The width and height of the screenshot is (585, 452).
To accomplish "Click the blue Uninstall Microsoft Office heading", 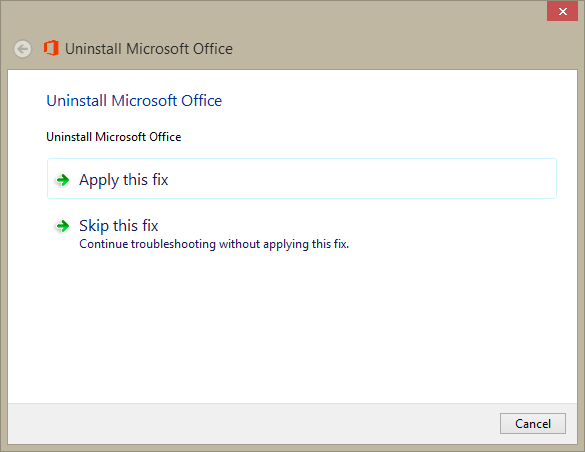I will click(134, 101).
